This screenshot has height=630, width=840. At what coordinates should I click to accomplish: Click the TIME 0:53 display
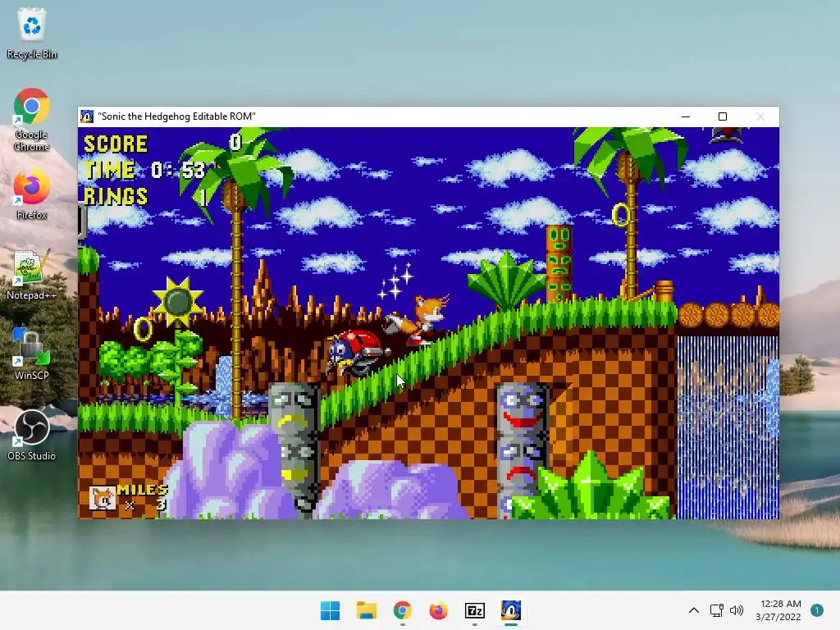(x=144, y=171)
